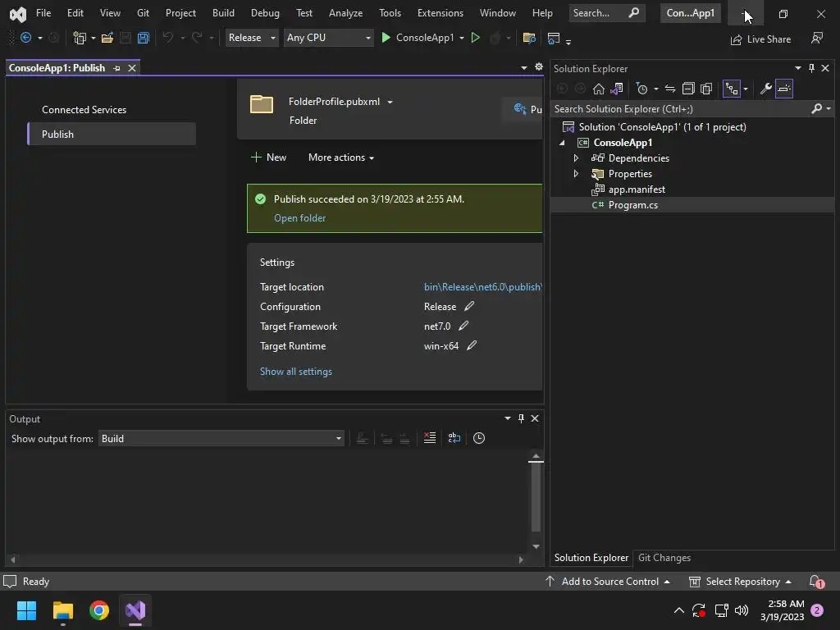Screen dimensions: 840x630
Task: Toggle file nesting view icon in Solution Explorer
Action: point(731,89)
